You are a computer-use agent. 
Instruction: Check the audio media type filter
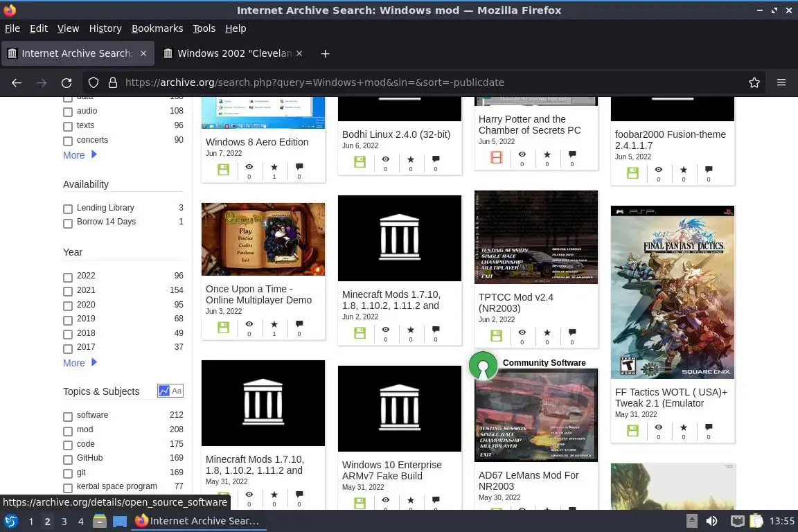tap(68, 112)
